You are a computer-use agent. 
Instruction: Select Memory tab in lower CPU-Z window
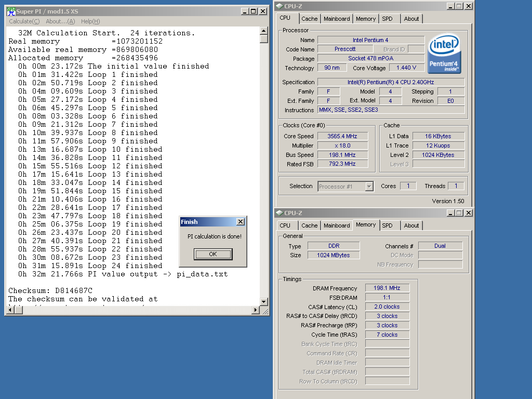coord(366,224)
